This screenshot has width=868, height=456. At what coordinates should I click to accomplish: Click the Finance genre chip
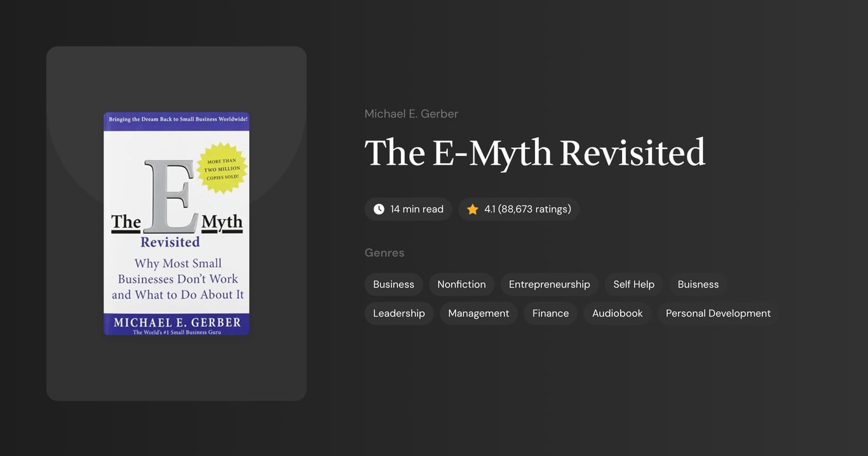tap(550, 313)
